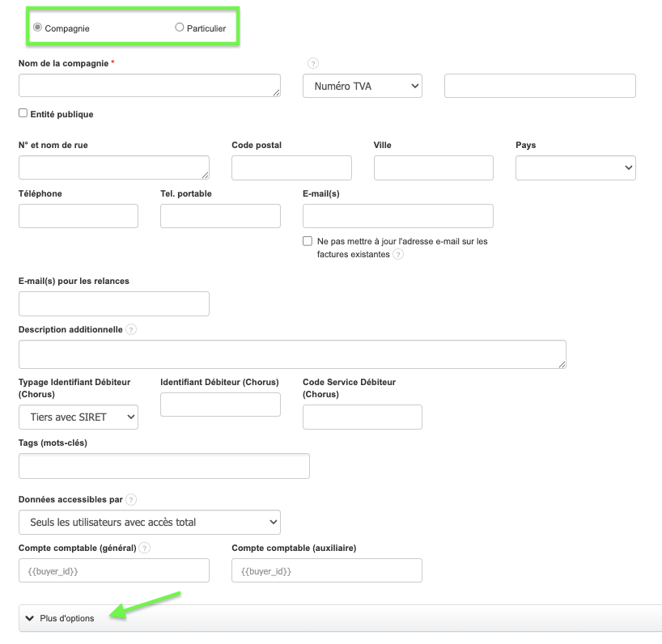
Task: Click help icon above Numéro TVA dropdown
Action: (x=313, y=64)
